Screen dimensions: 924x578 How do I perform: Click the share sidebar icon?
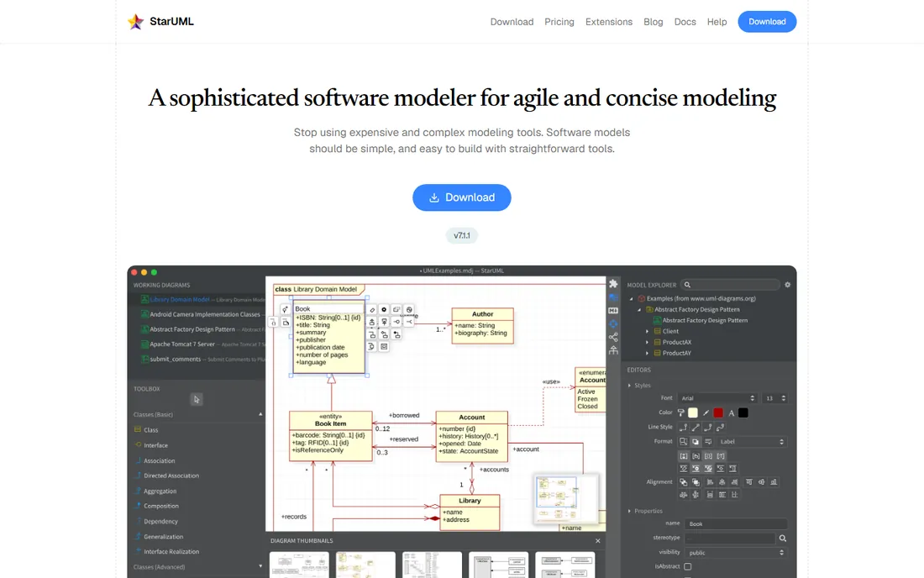pos(613,337)
